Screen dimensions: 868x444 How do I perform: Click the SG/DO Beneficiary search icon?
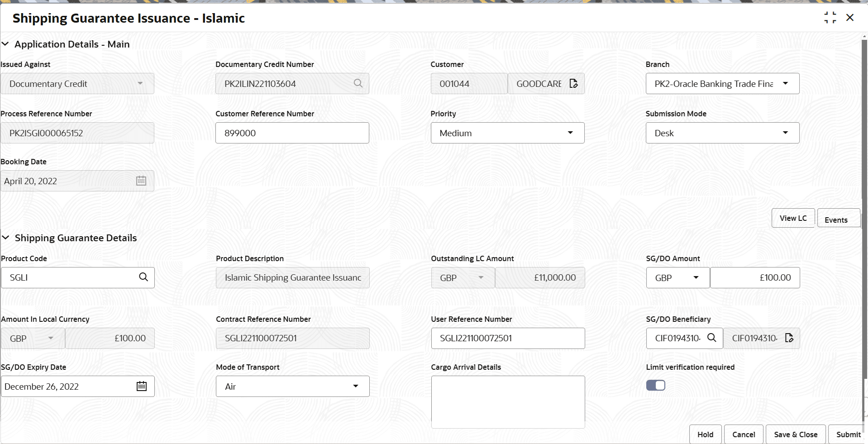[x=712, y=338]
